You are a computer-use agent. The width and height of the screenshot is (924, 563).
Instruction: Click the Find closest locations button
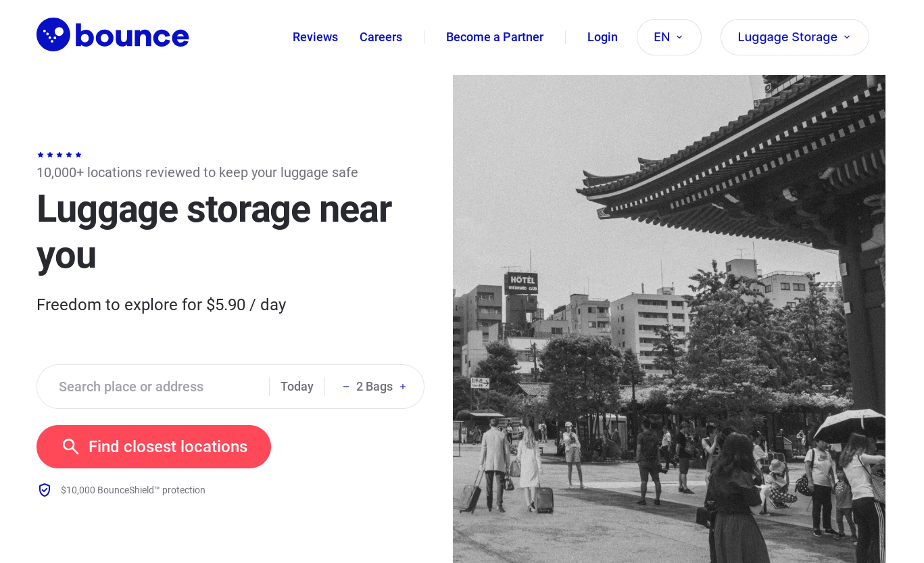tap(153, 447)
